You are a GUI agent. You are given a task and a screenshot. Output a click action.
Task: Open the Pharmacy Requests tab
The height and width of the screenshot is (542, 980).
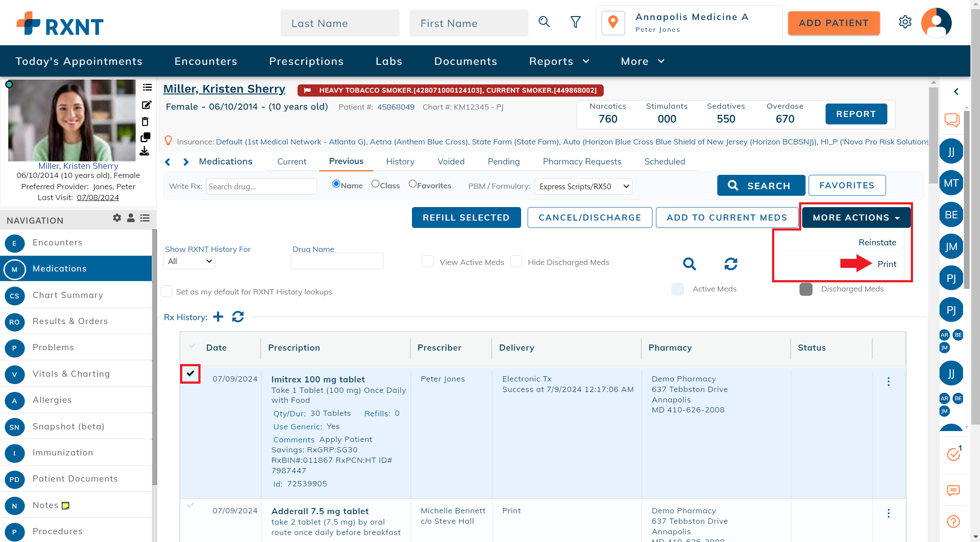pyautogui.click(x=582, y=161)
